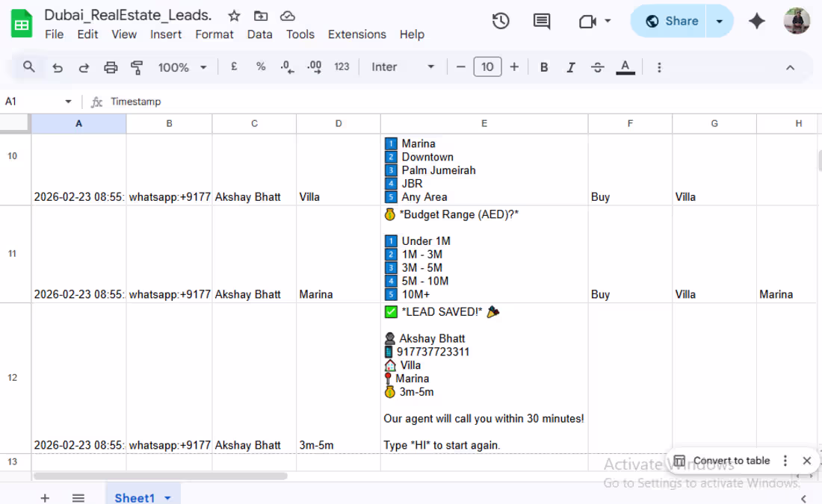822x504 pixels.
Task: Select column A header
Action: [78, 124]
